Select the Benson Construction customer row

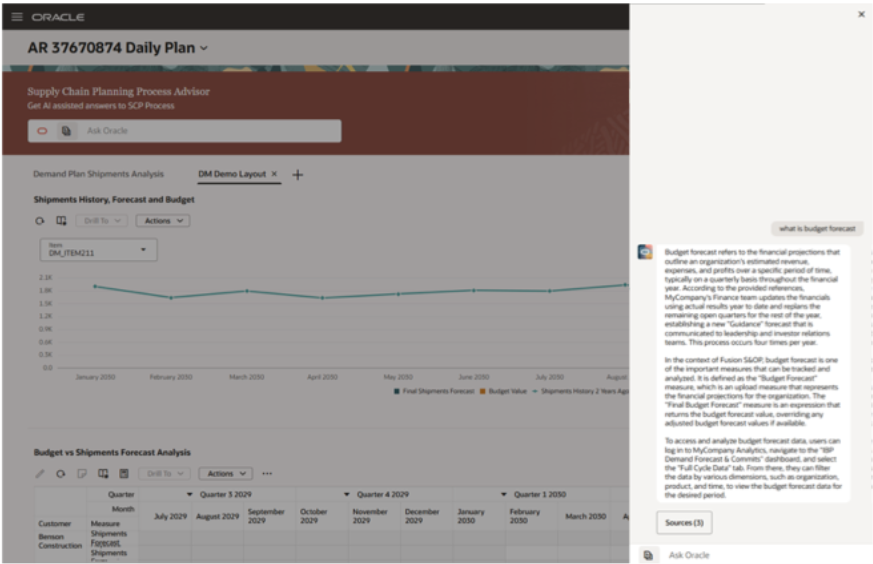click(x=60, y=541)
